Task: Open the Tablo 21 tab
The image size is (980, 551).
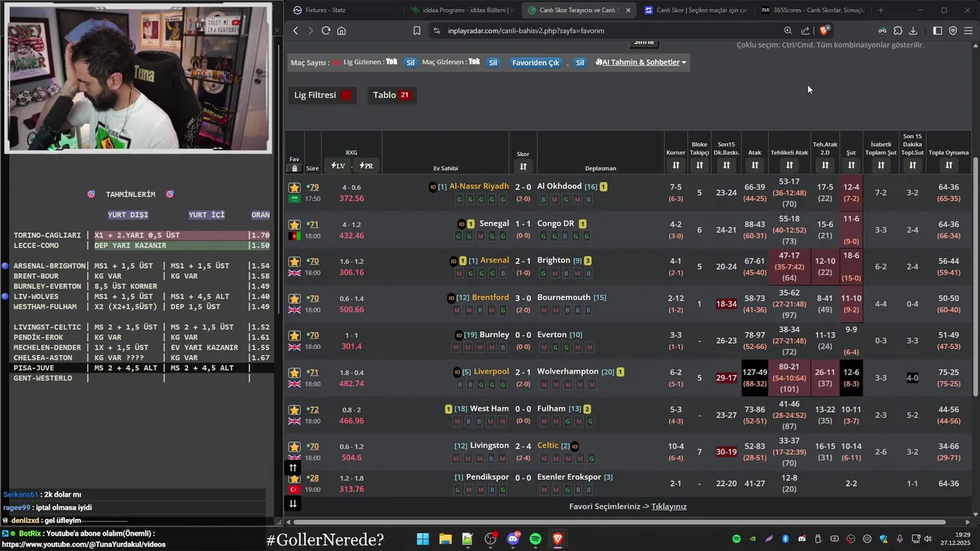Action: point(391,95)
